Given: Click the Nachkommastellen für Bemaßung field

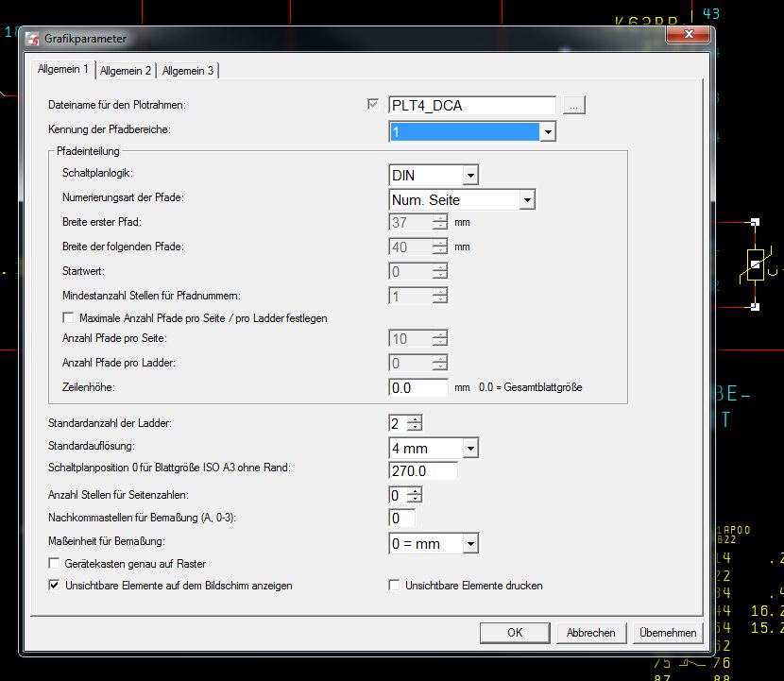Looking at the screenshot, I should click(402, 518).
